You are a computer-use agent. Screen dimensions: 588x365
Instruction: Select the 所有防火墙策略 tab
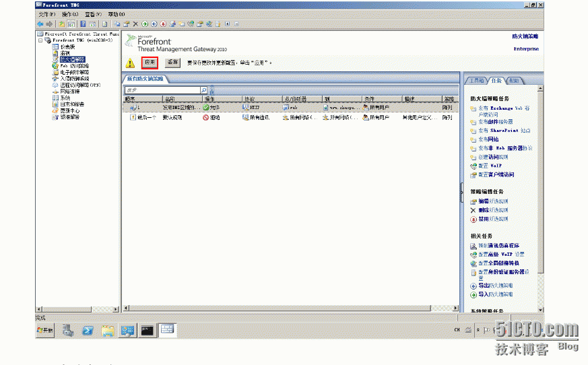[145, 79]
